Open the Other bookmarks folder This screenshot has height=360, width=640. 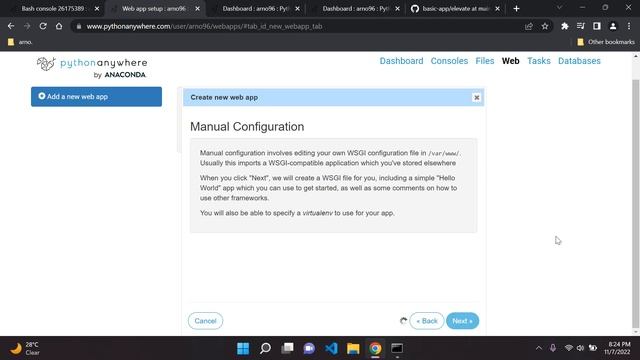pyautogui.click(x=606, y=42)
